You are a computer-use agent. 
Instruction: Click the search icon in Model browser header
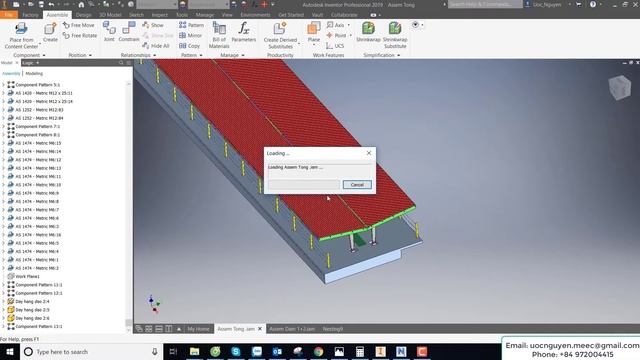tap(121, 63)
